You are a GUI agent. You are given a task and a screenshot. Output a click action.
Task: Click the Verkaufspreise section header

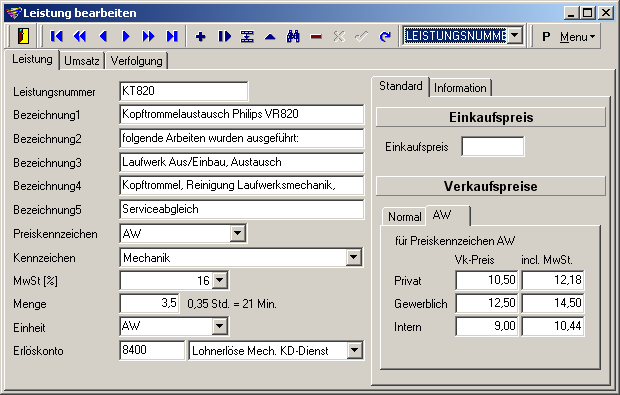[491, 186]
